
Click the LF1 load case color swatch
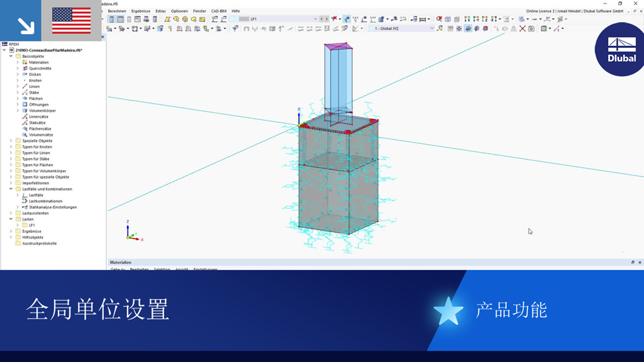point(244,19)
